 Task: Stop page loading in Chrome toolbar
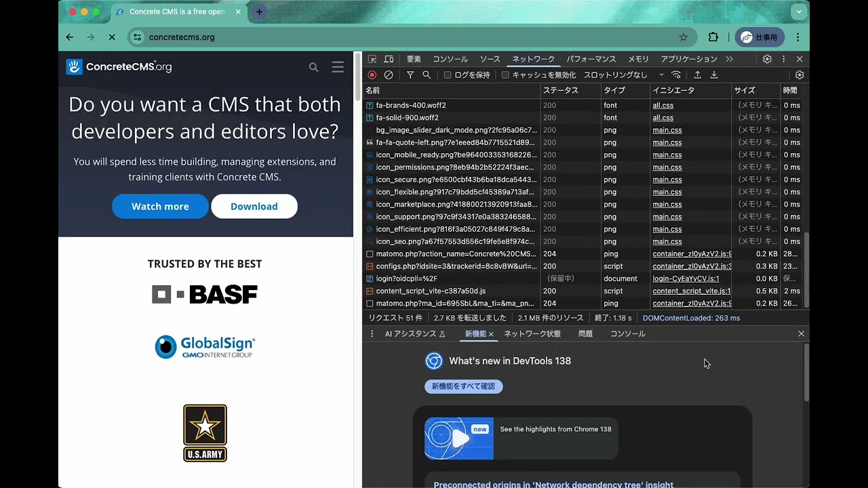coord(112,37)
